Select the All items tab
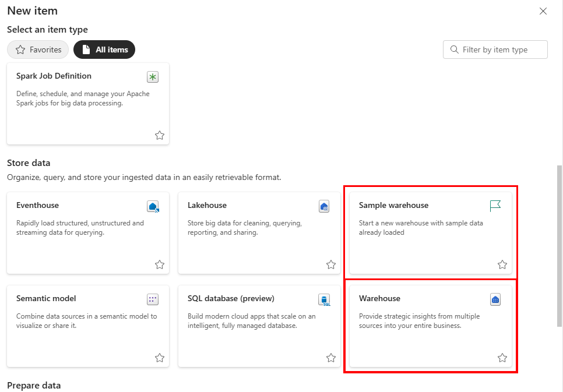Viewport: 563px width, 392px height. tap(104, 50)
